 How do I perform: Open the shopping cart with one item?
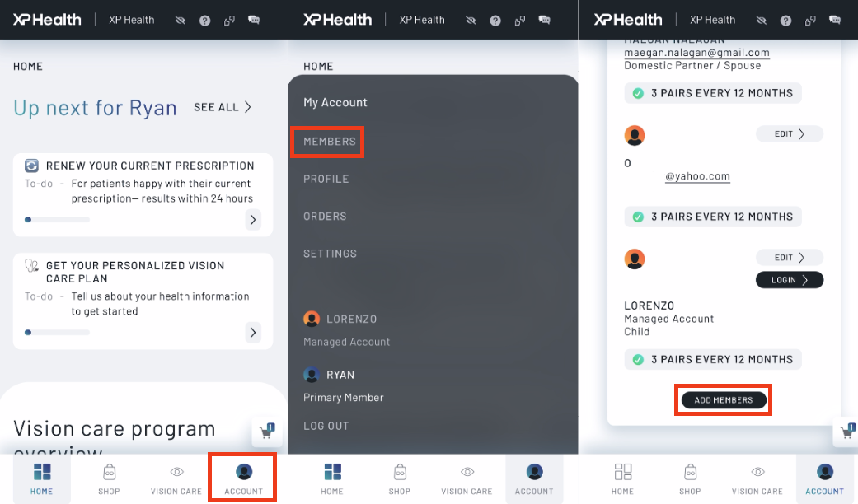pyautogui.click(x=267, y=432)
